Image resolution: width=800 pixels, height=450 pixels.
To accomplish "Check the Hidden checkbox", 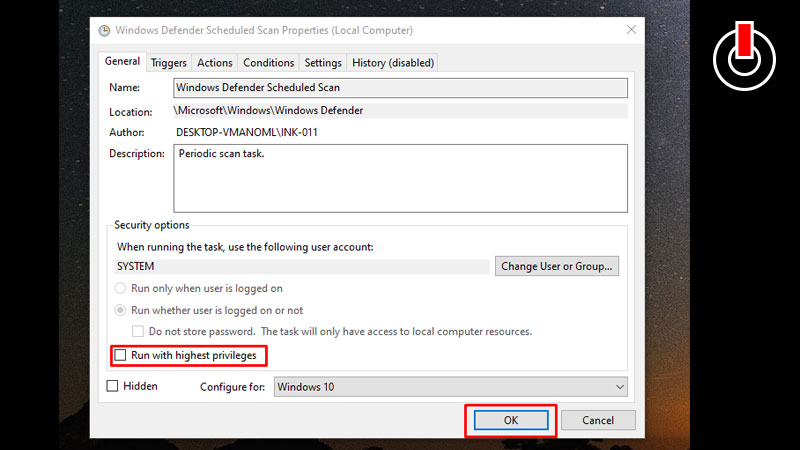I will 112,386.
